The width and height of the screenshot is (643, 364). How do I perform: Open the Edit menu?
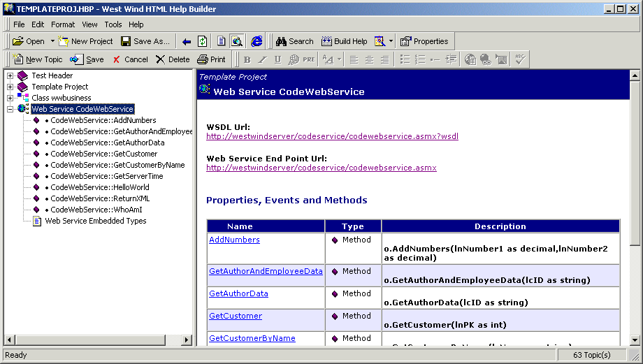pyautogui.click(x=38, y=24)
